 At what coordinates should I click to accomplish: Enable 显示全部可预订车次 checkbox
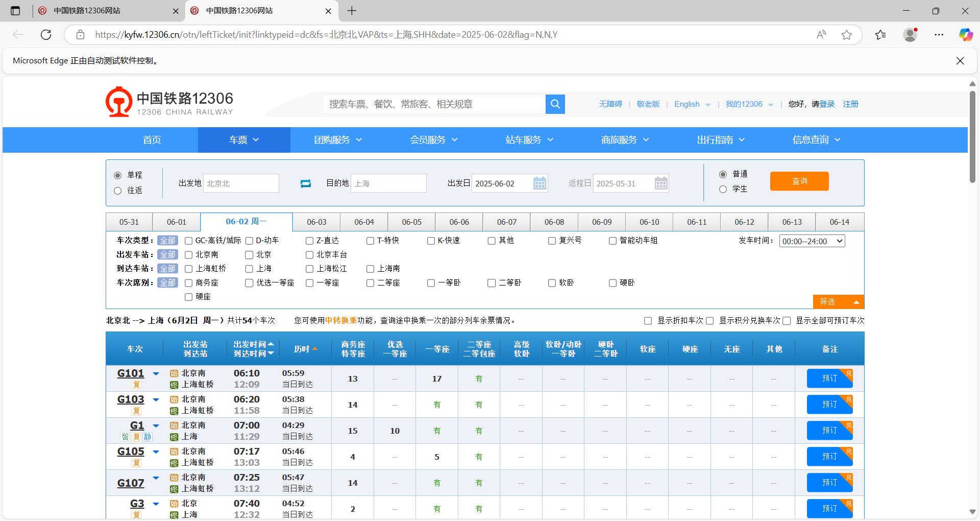pos(787,321)
